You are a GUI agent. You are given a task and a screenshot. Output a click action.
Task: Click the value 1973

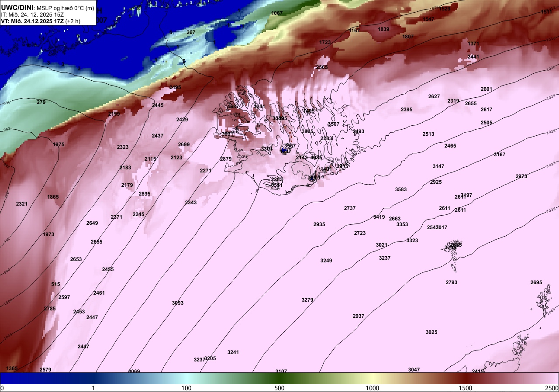point(48,234)
